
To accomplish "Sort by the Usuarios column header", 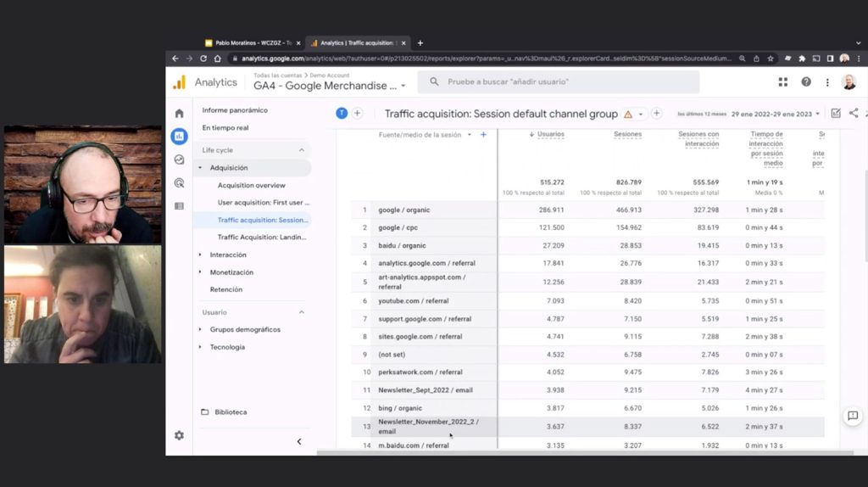I will (549, 134).
